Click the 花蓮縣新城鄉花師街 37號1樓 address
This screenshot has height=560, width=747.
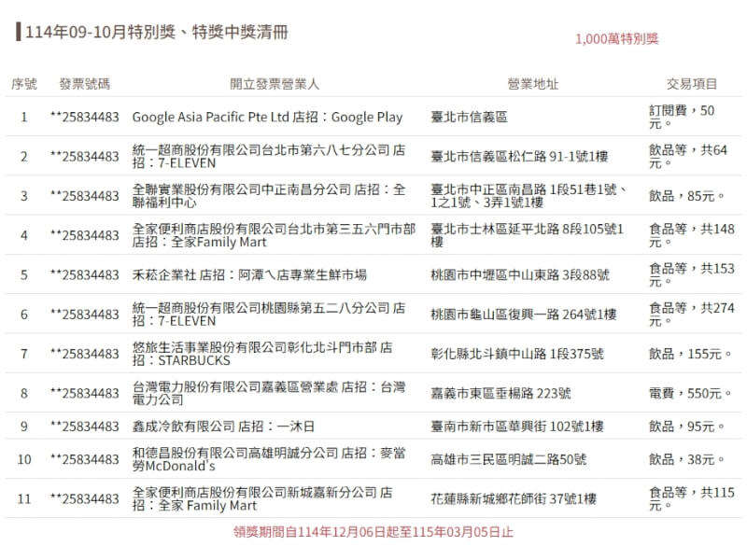513,499
